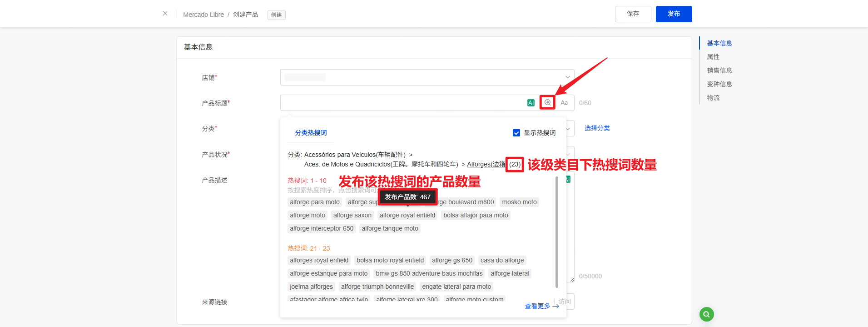
Task: Click the hot search list scrollbar
Action: tap(557, 232)
